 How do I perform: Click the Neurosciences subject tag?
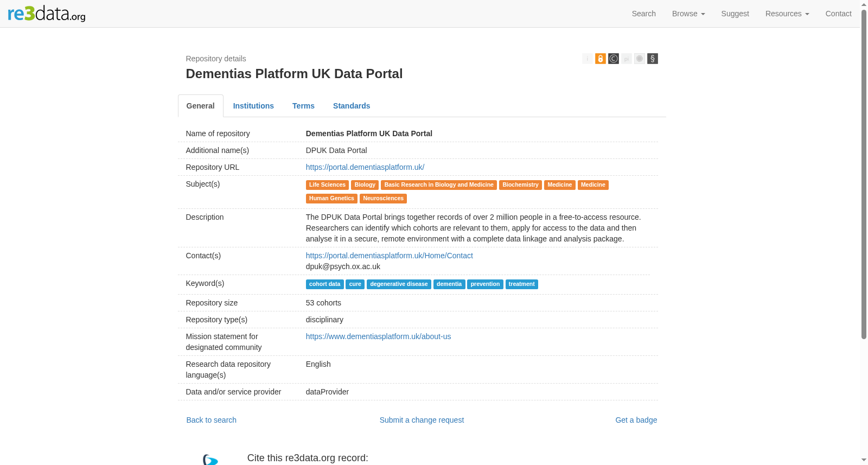[x=384, y=199]
